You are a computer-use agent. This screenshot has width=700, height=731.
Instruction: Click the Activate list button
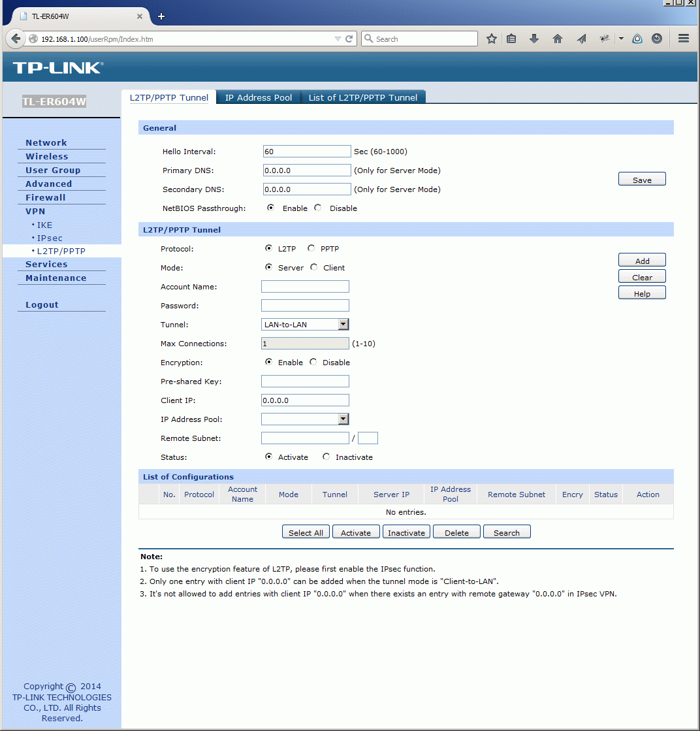[356, 532]
